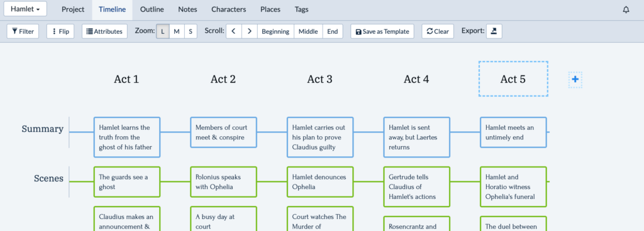Viewport: 644px width, 231px height.
Task: Add a new act with plus icon
Action: click(x=575, y=80)
